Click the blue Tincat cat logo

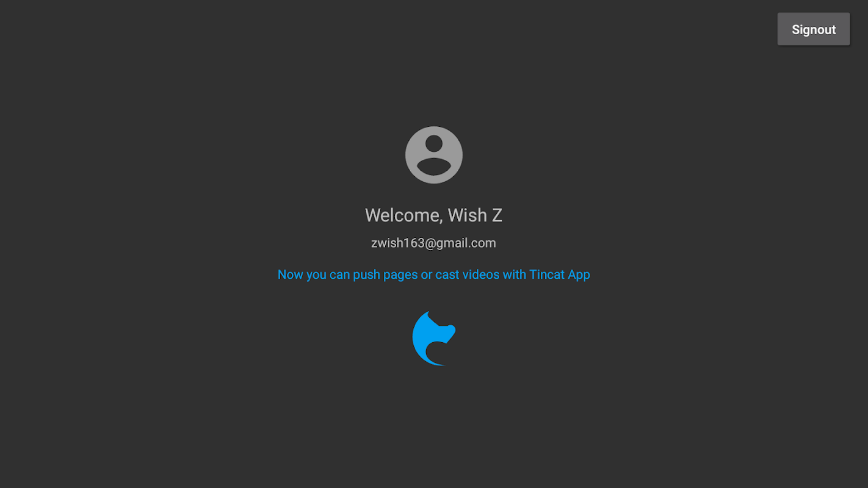(x=434, y=339)
